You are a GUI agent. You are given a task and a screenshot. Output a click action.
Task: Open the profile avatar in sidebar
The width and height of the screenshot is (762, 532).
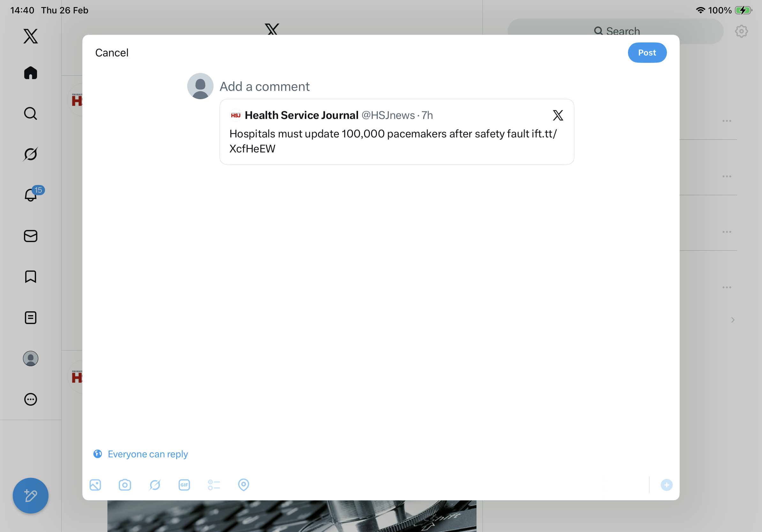31,358
